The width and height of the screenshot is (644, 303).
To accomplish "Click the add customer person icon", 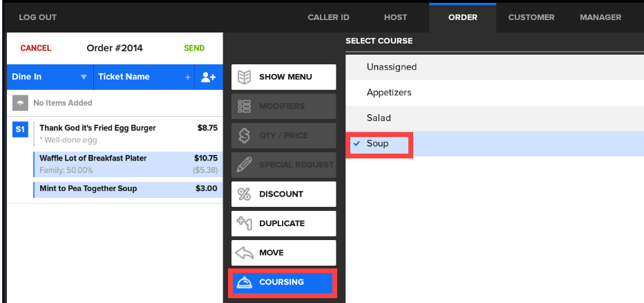I will 209,77.
